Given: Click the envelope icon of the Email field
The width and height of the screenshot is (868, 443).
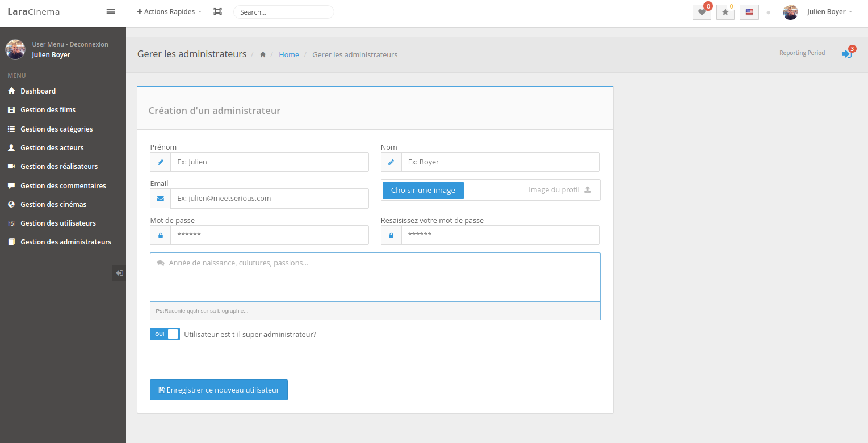Looking at the screenshot, I should (x=161, y=199).
